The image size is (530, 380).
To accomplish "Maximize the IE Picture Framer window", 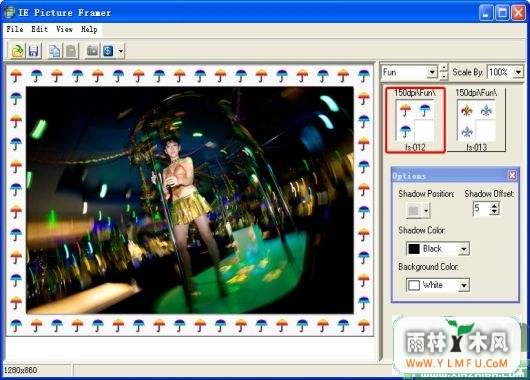I will click(502, 13).
